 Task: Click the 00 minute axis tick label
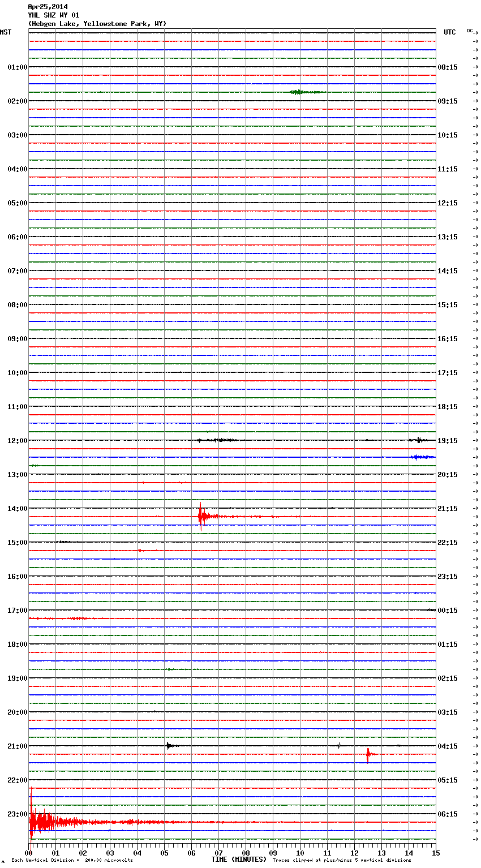tap(29, 853)
